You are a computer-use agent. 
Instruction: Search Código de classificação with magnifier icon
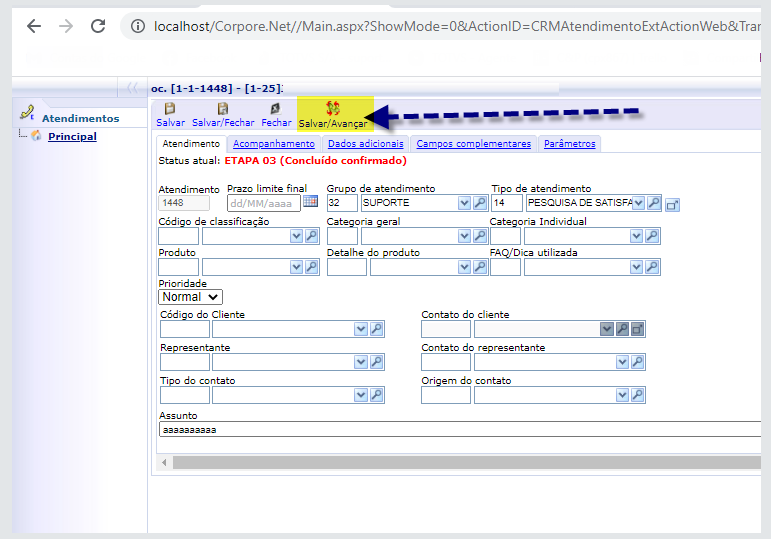coord(311,236)
